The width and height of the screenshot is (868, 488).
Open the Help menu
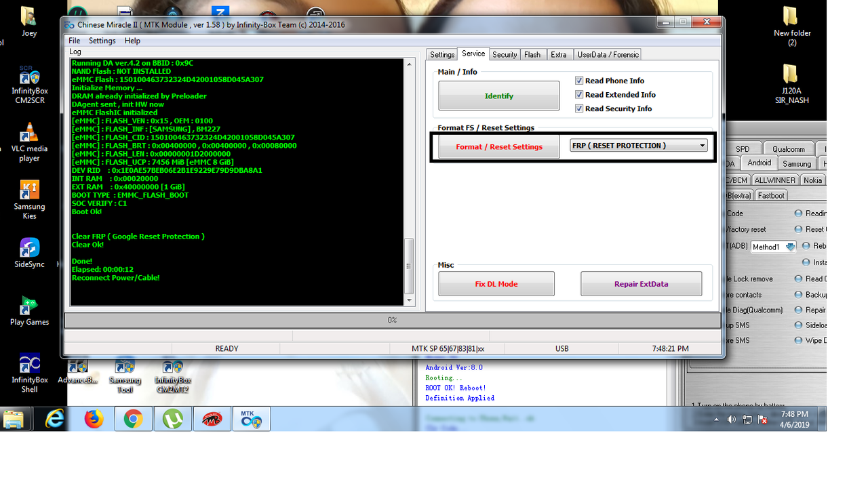(132, 41)
